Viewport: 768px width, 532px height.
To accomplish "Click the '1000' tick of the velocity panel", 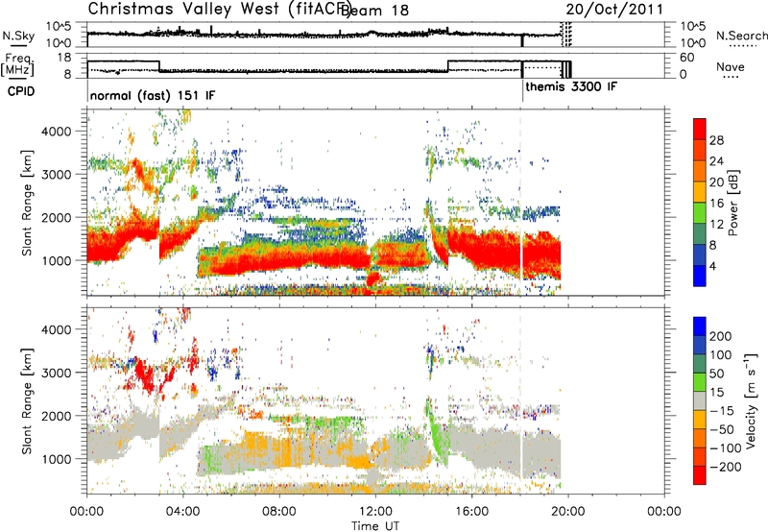I will point(57,459).
